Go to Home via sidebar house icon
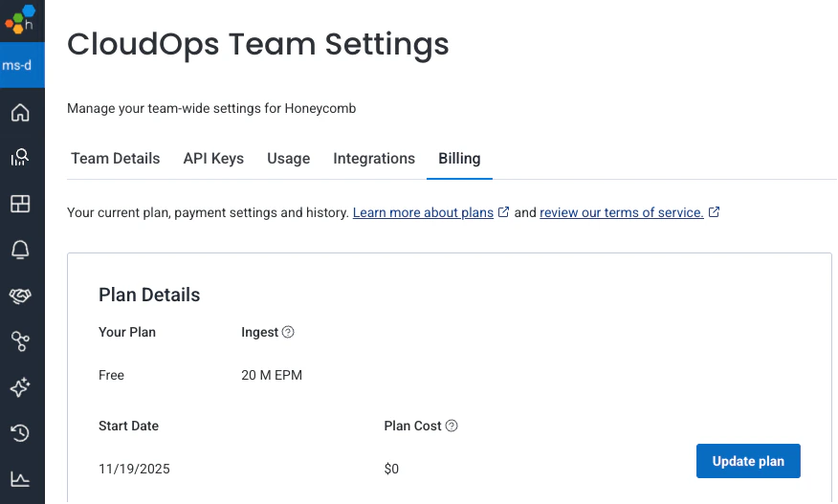Screen dimensions: 838x504 tap(20, 112)
